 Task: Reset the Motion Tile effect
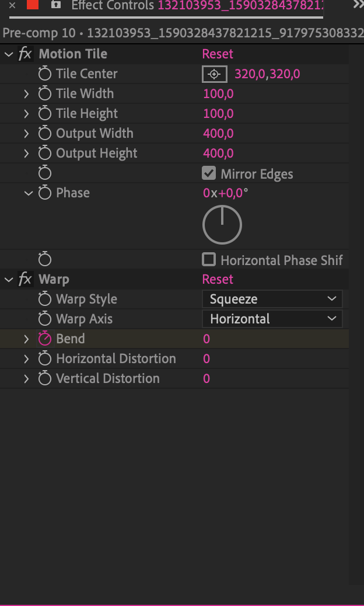(218, 53)
